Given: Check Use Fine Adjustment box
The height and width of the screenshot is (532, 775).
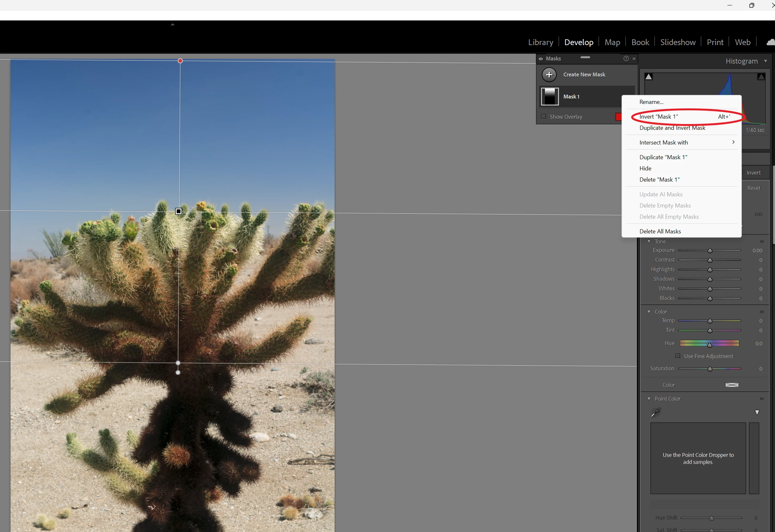Looking at the screenshot, I should coord(677,356).
